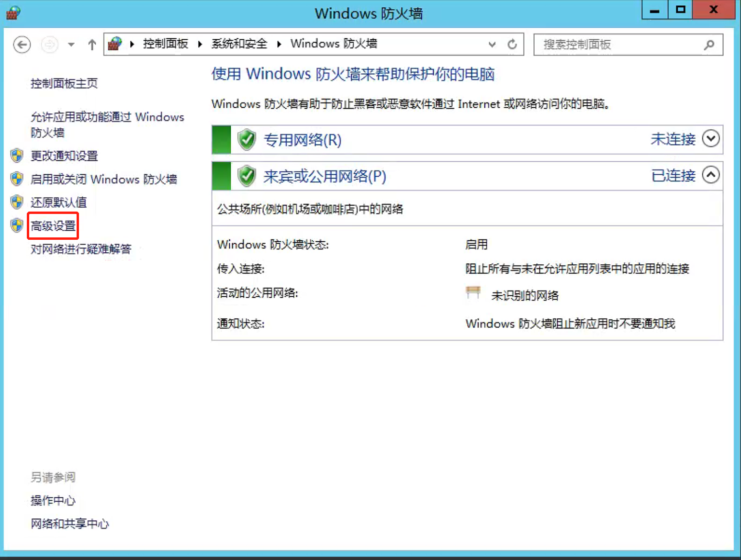741x560 pixels.
Task: Click the green shield icon for 来宾或公用网络
Action: [246, 176]
